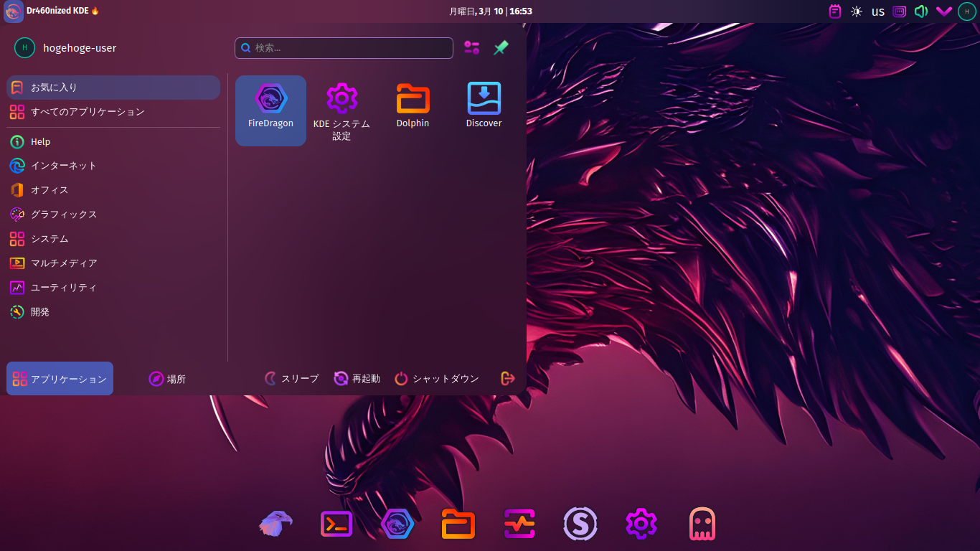This screenshot has height=551, width=980.
Task: Open the terminal from the dock
Action: click(x=336, y=524)
